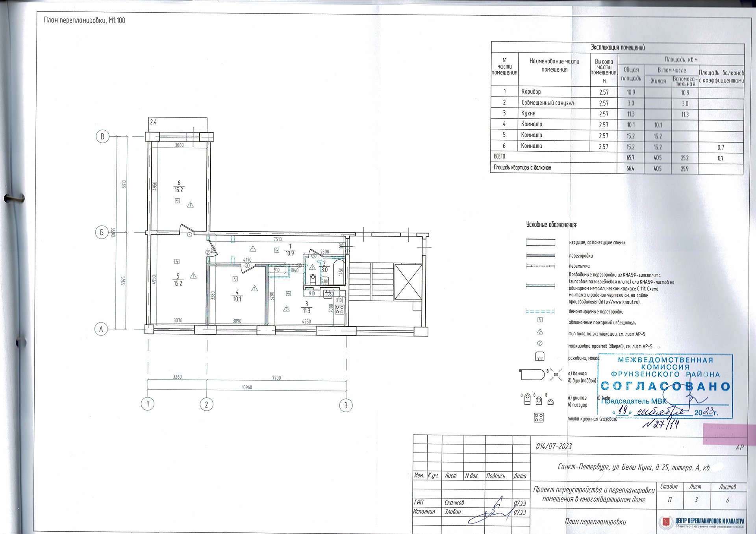Select the fire detector legend symbol
The height and width of the screenshot is (534, 756).
tap(540, 320)
